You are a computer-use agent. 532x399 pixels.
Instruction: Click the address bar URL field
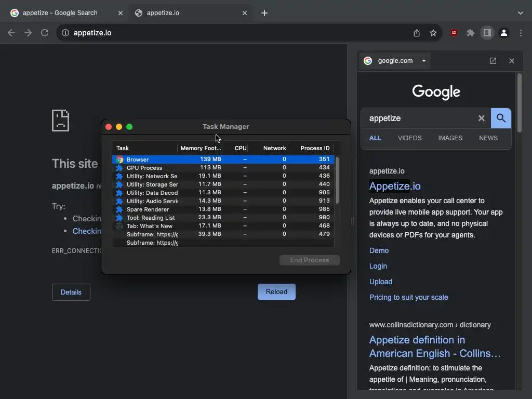(237, 33)
